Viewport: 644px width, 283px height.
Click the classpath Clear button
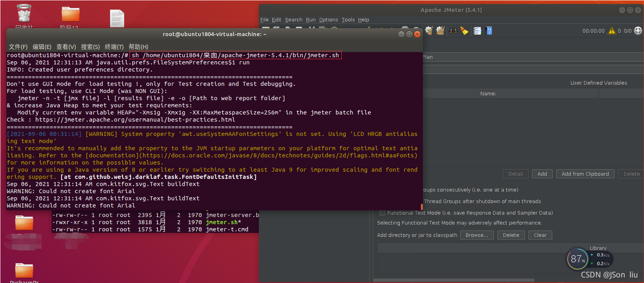coord(540,235)
